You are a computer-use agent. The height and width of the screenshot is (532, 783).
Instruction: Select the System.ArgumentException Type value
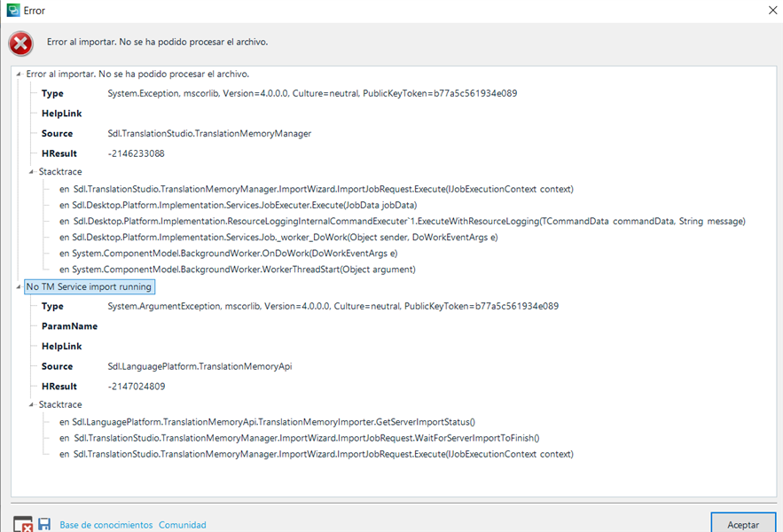[333, 306]
